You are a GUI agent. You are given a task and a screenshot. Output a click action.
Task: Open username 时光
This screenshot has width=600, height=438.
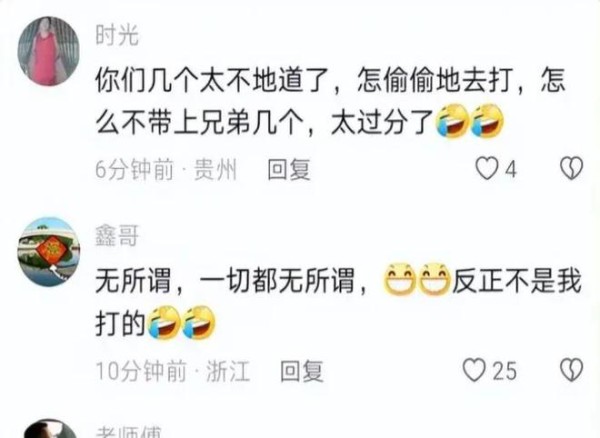coord(117,36)
